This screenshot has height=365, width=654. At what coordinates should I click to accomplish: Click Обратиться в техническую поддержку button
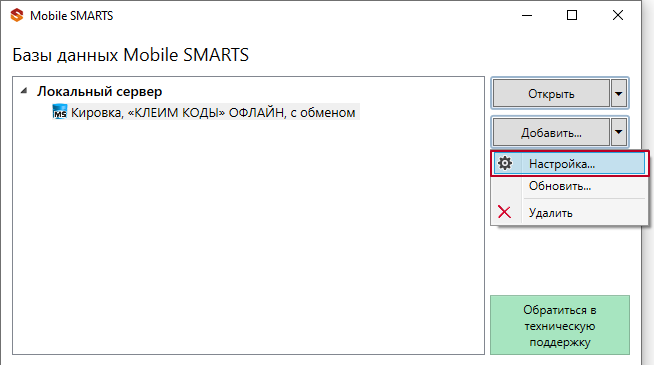(x=560, y=325)
